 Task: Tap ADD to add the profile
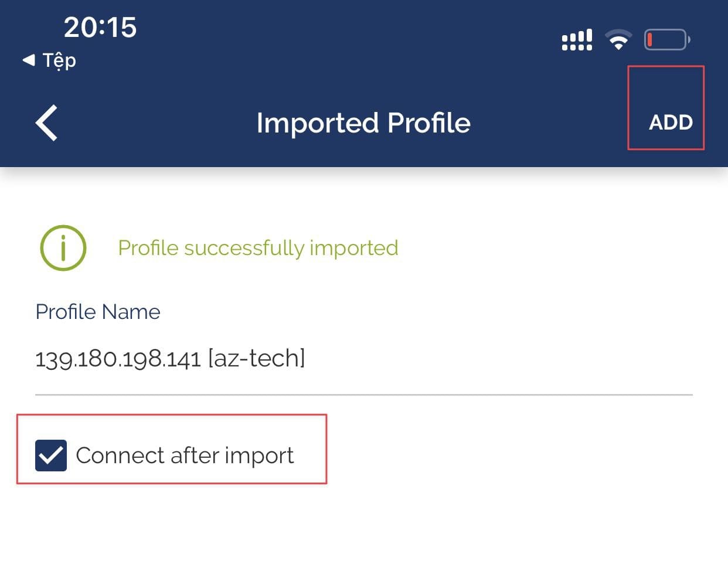point(671,123)
